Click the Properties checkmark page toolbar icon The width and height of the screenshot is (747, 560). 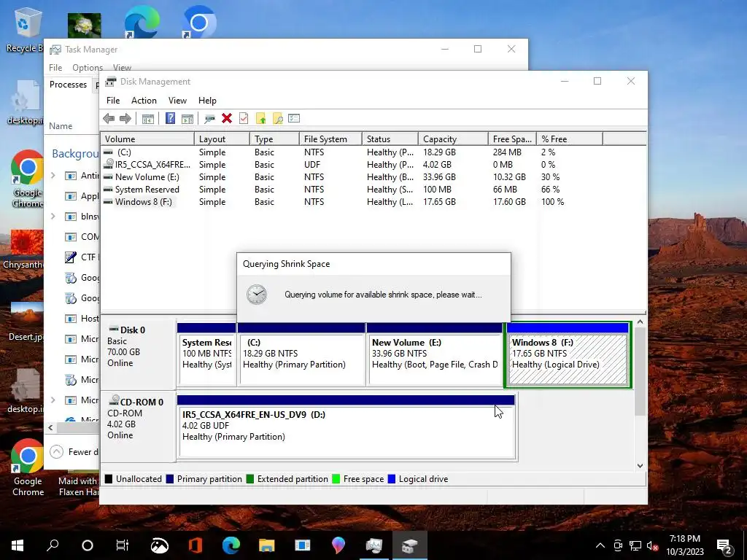coord(244,119)
